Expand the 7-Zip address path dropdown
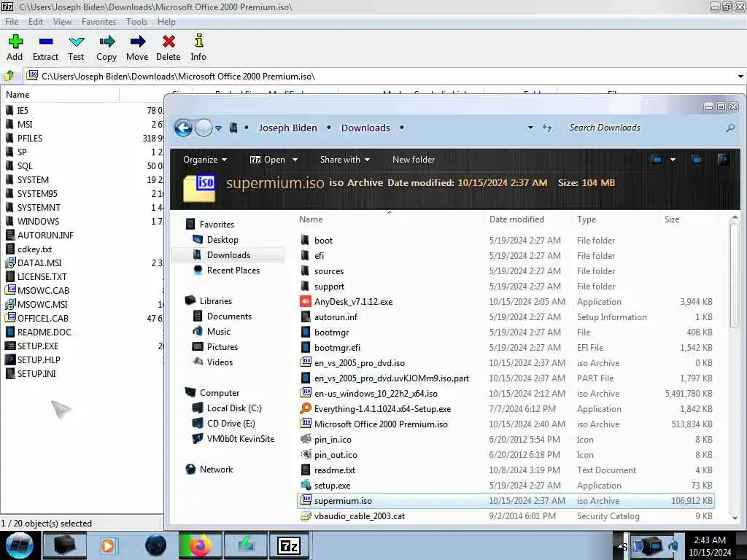This screenshot has height=560, width=747. click(x=740, y=76)
